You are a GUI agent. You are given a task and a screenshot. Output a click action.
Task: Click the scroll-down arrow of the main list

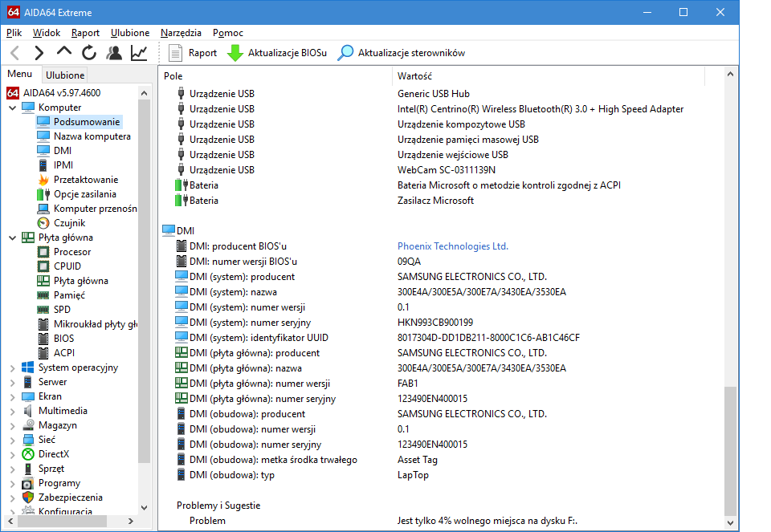click(x=730, y=523)
